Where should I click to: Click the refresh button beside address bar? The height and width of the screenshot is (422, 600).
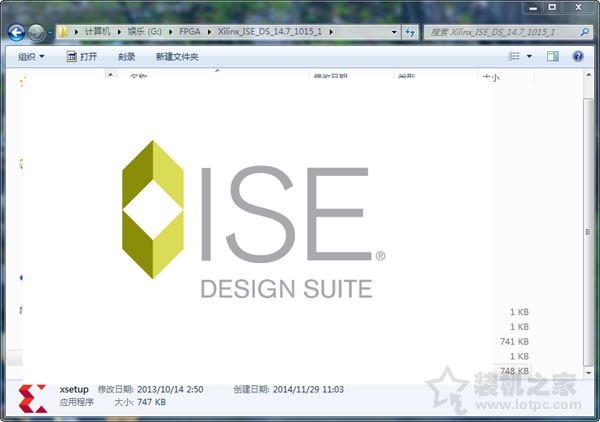pyautogui.click(x=410, y=32)
